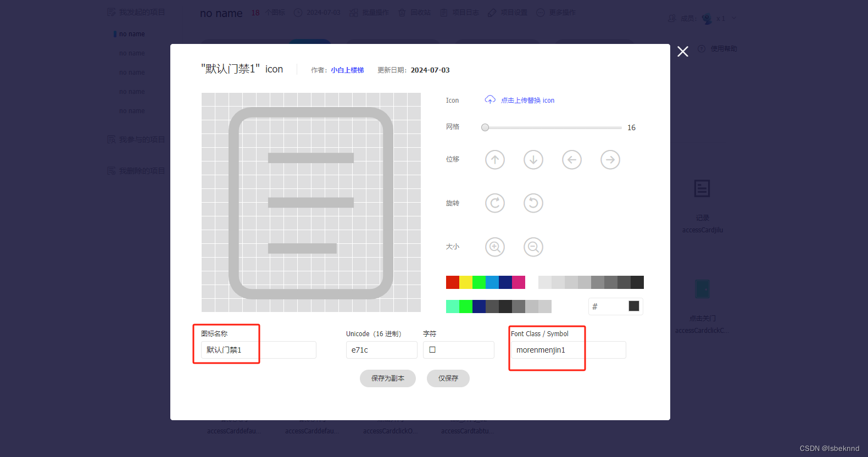
Task: Open author link 小白上楼梯
Action: [347, 70]
